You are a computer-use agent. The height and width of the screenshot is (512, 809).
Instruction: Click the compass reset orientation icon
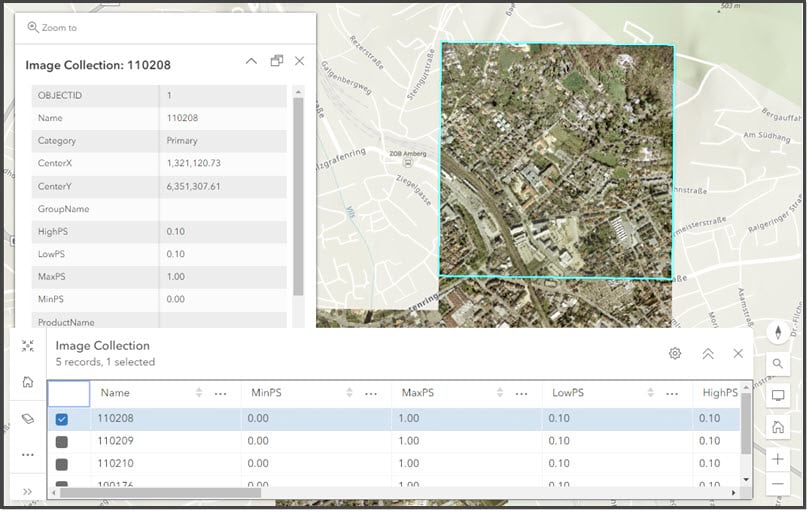click(778, 332)
